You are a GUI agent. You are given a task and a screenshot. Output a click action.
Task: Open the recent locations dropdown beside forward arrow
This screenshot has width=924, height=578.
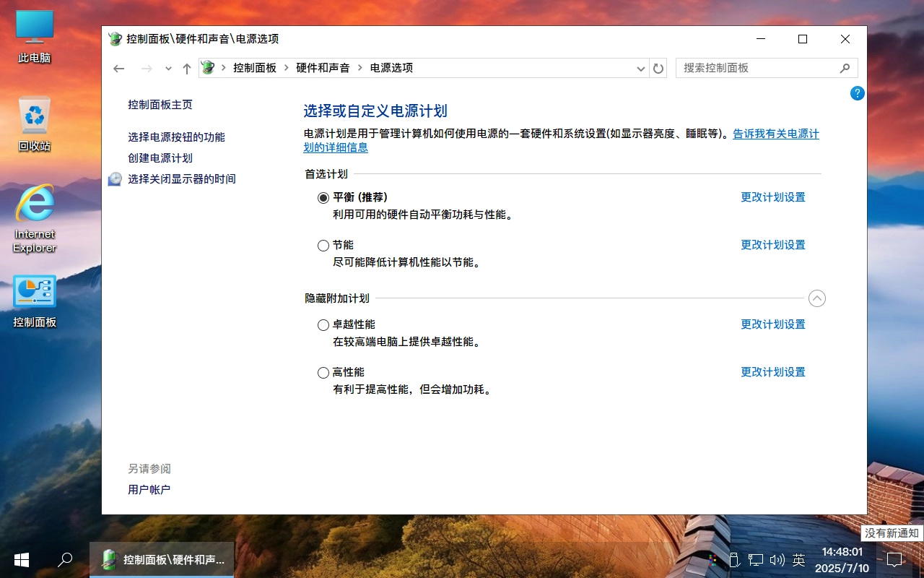[167, 68]
